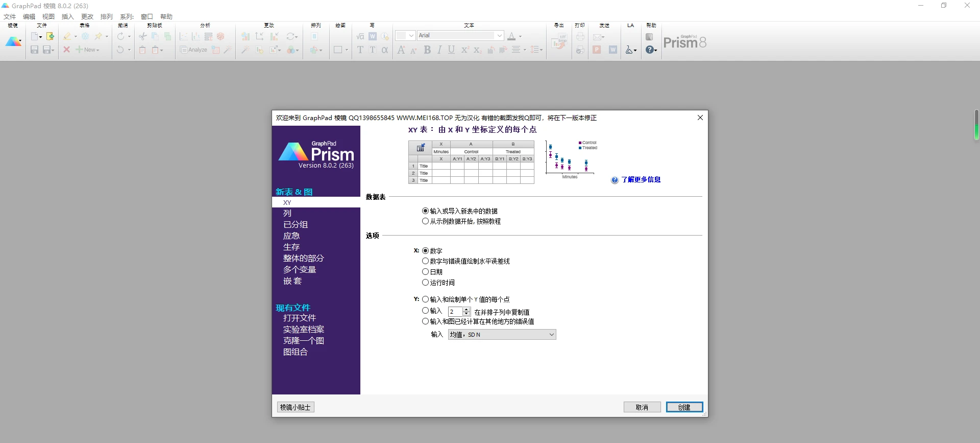Viewport: 980px width, 443px height.
Task: Open the 插入 (Insert) menu
Action: tap(68, 16)
